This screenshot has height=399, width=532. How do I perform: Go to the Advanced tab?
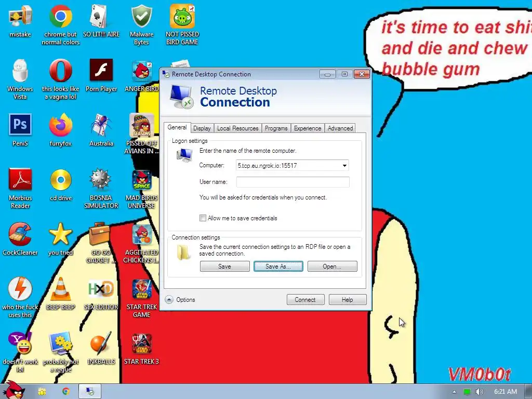tap(340, 128)
